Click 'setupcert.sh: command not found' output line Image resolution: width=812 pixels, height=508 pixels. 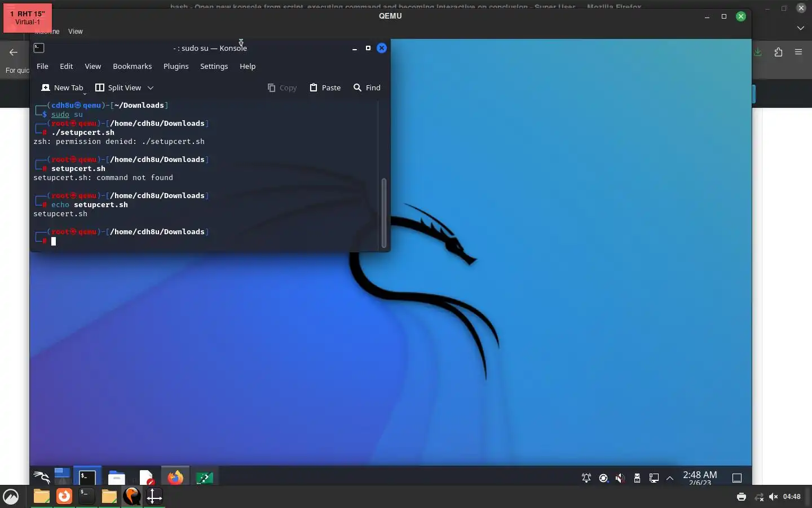tap(103, 178)
